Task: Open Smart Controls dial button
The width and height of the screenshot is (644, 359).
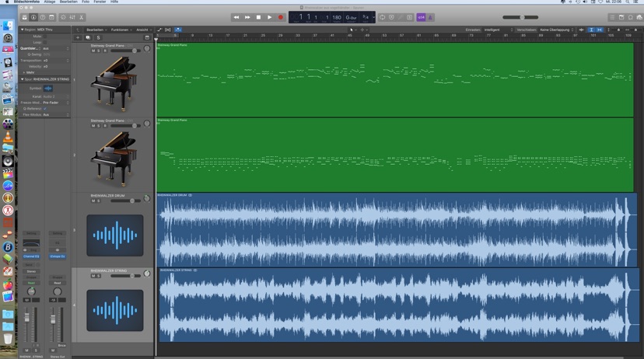Action: pyautogui.click(x=63, y=17)
